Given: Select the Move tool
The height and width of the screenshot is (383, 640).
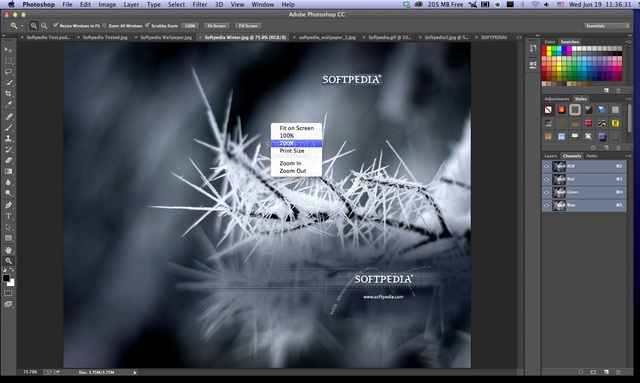Looking at the screenshot, I should point(8,49).
